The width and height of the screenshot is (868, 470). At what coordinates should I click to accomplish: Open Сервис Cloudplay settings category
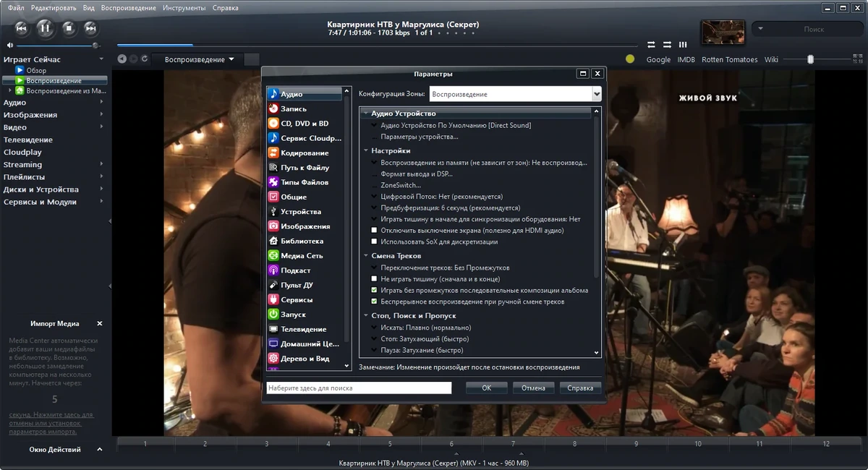tap(304, 138)
